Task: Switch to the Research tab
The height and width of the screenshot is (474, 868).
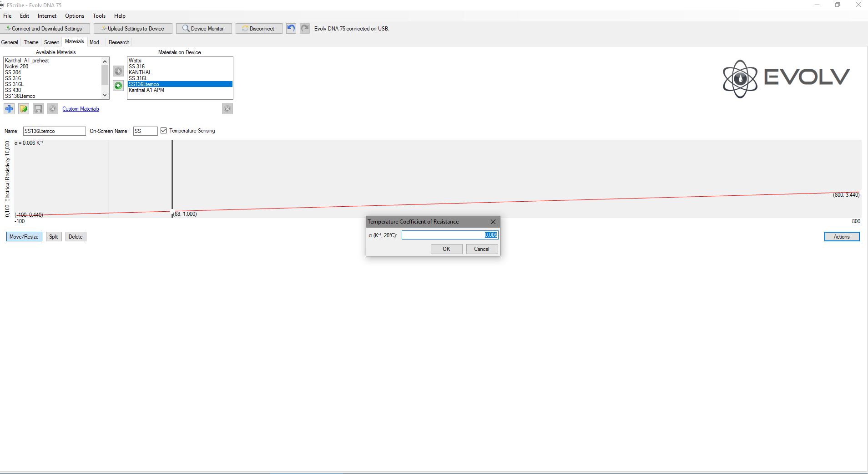Action: click(119, 42)
